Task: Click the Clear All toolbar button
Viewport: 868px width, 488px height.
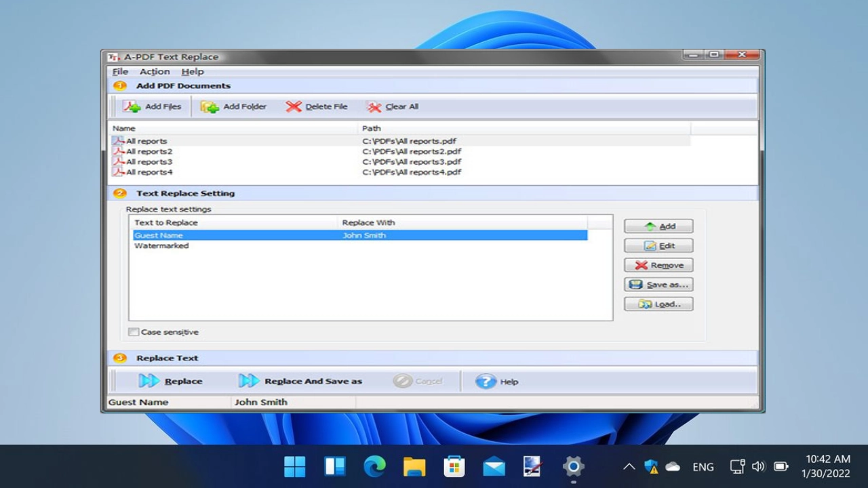Action: pyautogui.click(x=393, y=106)
